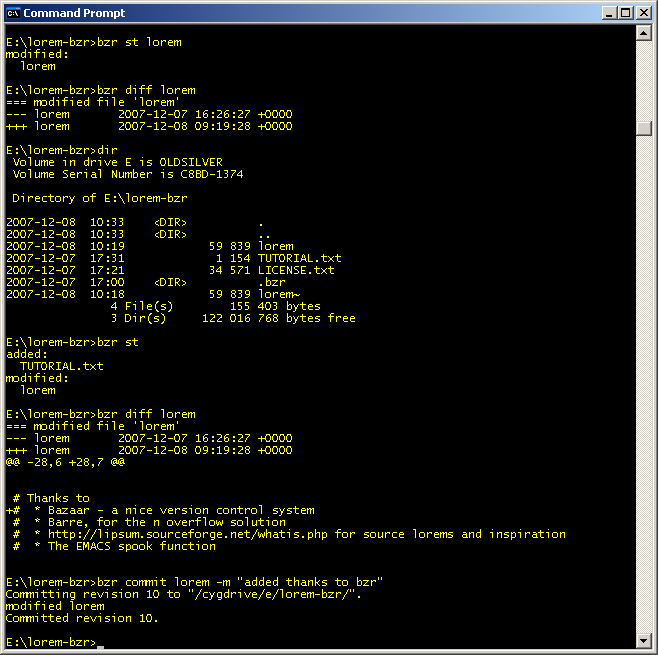Click the scrollbar down arrow
Image resolution: width=658 pixels, height=655 pixels.
pyautogui.click(x=644, y=641)
